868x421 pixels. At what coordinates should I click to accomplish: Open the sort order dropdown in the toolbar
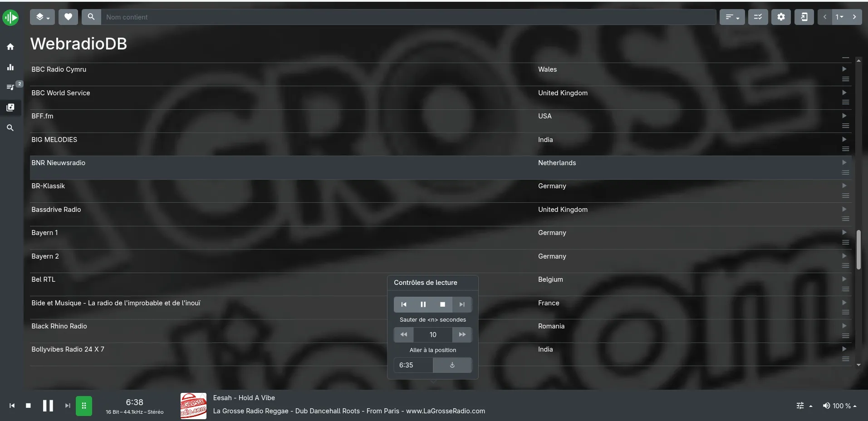click(x=731, y=17)
